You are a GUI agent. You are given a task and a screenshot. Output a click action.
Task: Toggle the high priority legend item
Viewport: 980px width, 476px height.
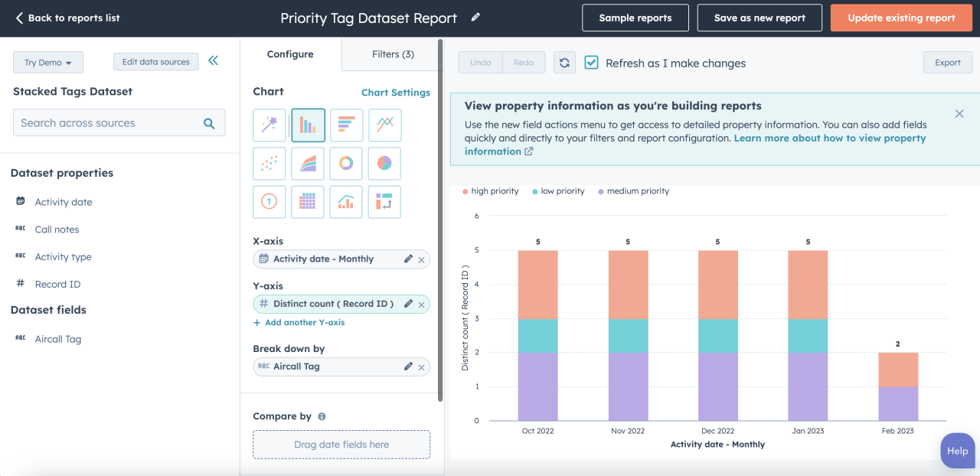pyautogui.click(x=490, y=191)
